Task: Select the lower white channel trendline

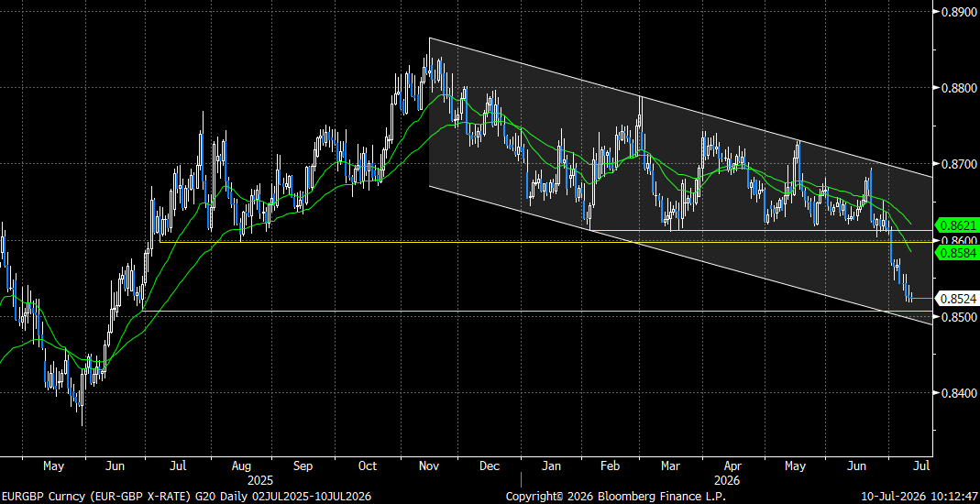Action: click(680, 255)
